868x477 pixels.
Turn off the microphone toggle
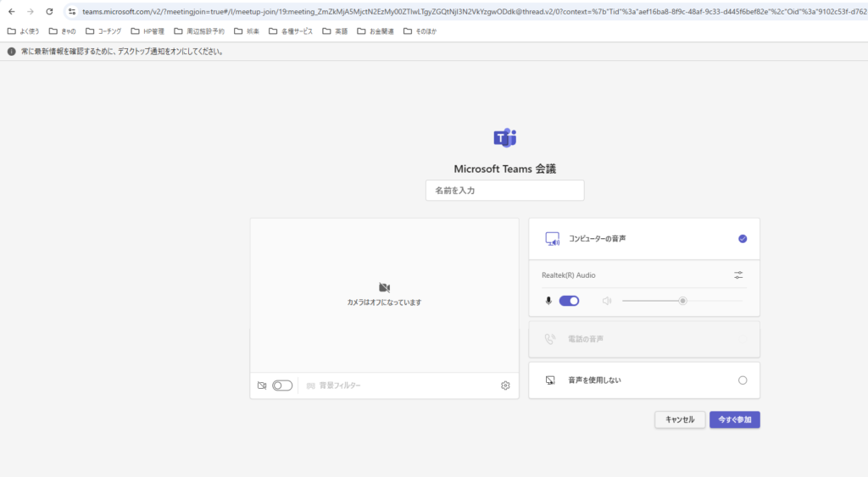(569, 301)
